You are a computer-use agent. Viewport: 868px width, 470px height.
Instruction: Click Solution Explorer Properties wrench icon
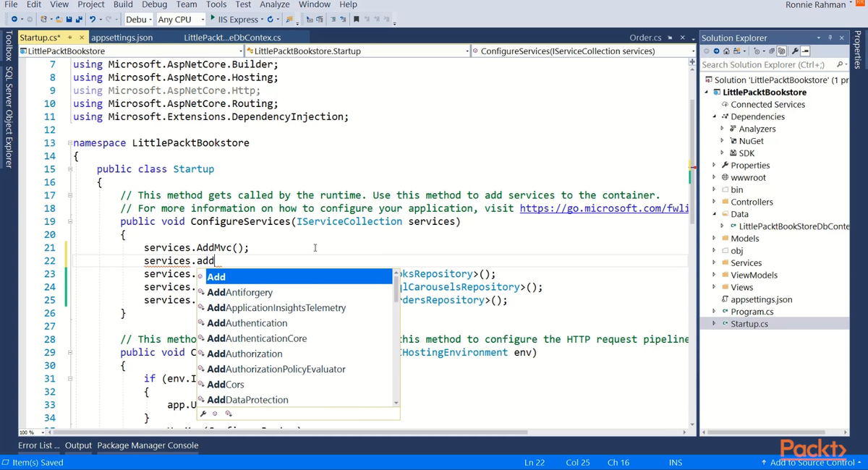(x=795, y=51)
